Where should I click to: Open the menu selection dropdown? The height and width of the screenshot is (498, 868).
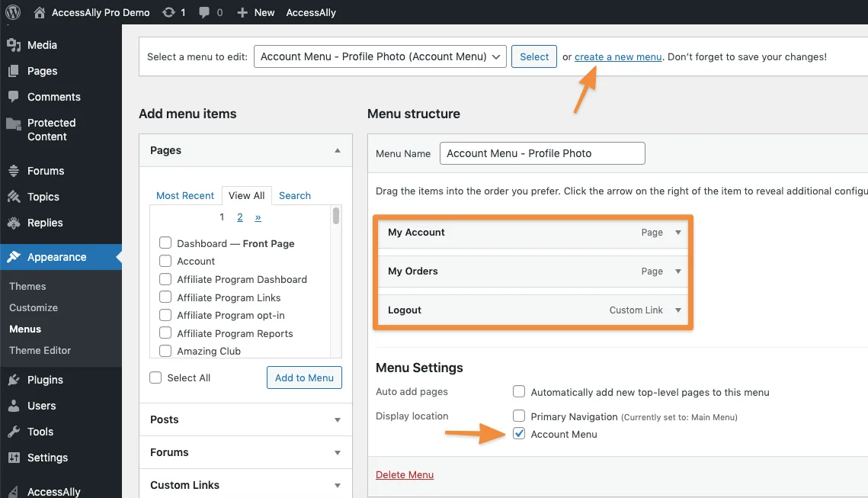380,56
